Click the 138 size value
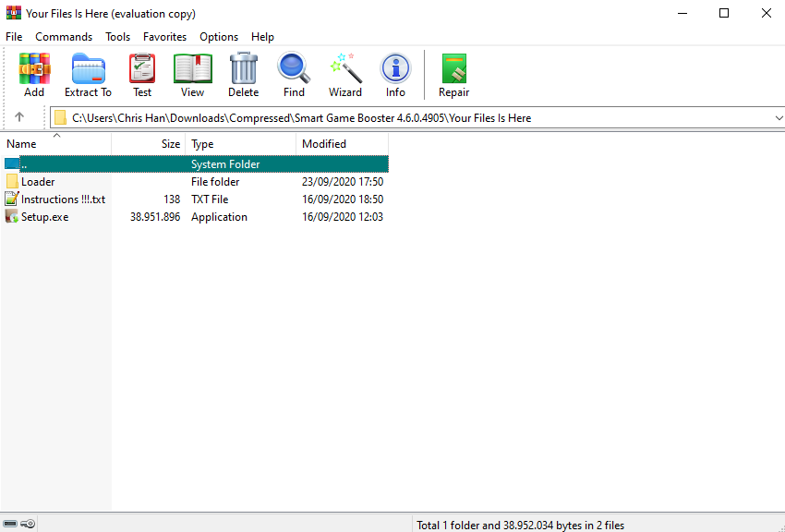The height and width of the screenshot is (532, 785). (172, 199)
